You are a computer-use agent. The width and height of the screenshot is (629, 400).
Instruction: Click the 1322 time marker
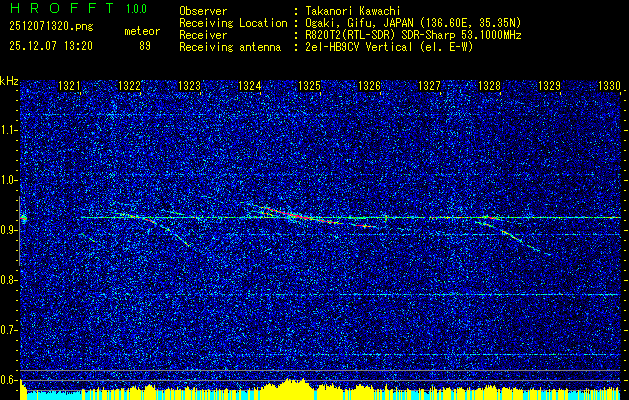tap(130, 85)
